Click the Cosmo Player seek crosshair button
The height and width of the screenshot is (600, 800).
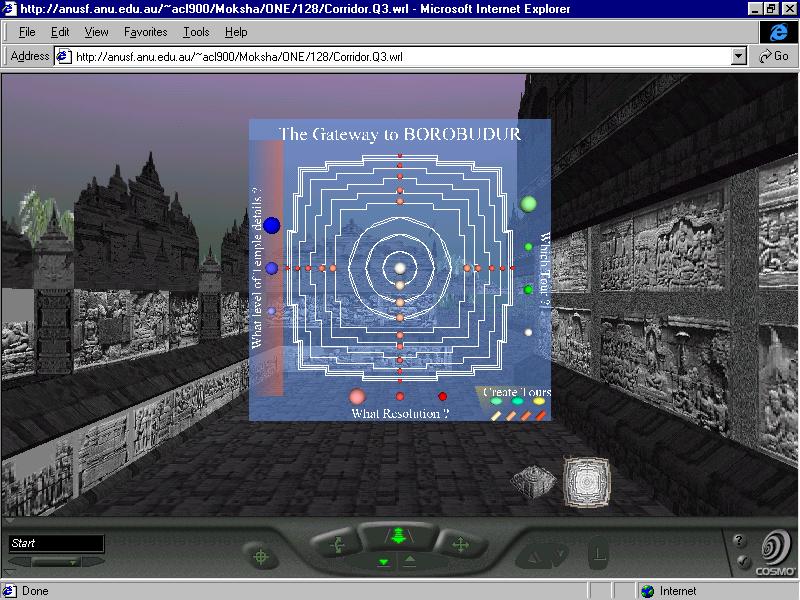(261, 556)
